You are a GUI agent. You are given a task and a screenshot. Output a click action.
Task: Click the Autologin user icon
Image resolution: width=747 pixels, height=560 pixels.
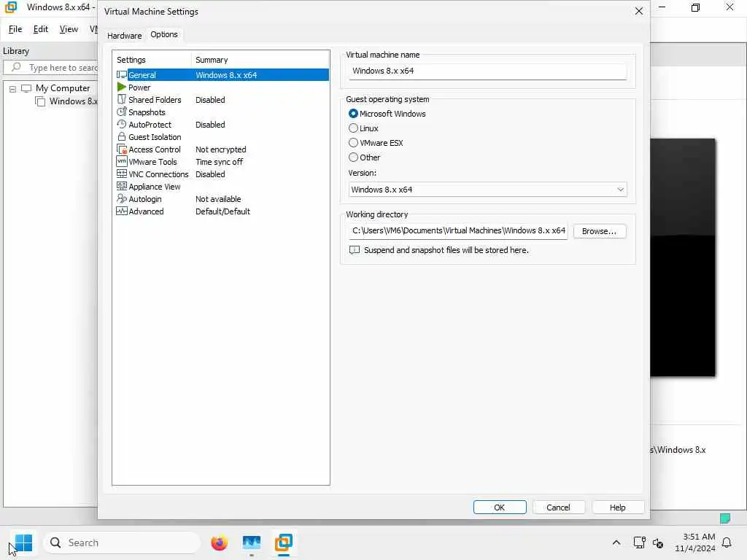point(122,198)
